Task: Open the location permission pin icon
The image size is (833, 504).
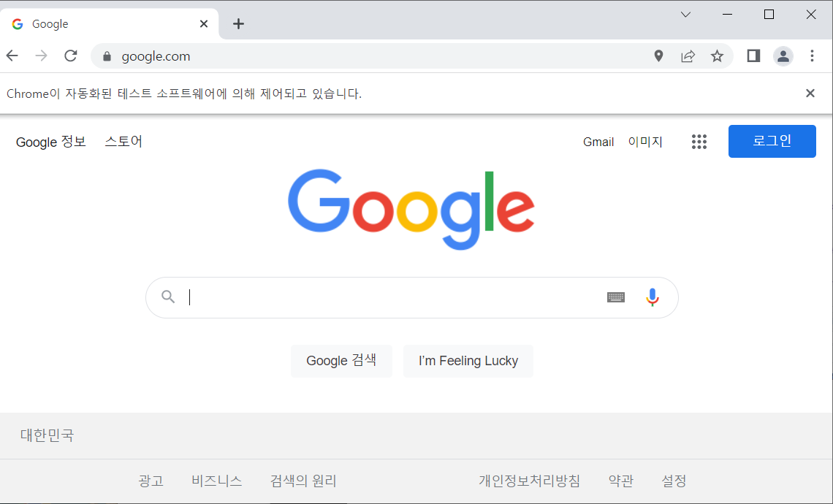Action: 659,56
